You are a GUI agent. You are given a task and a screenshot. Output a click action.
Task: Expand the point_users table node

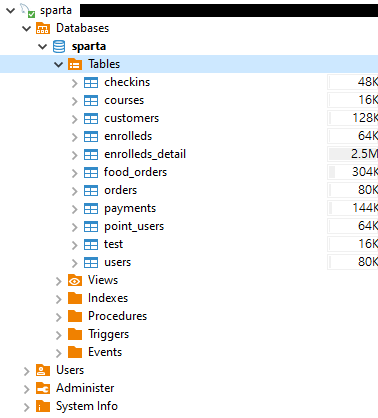[x=75, y=227]
